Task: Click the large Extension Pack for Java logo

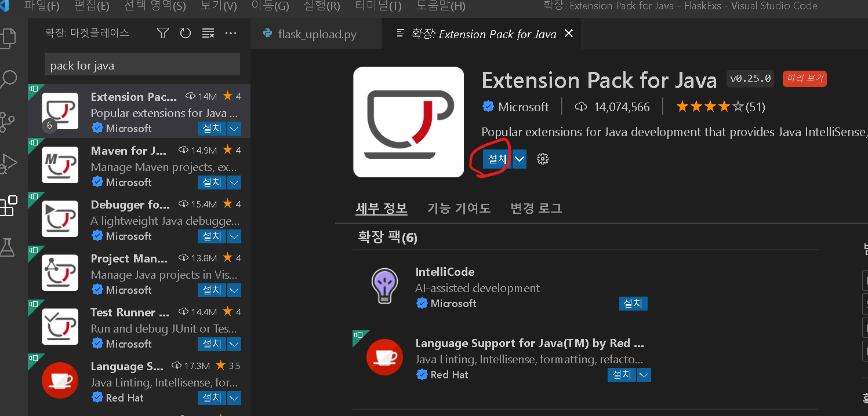Action: 408,122
